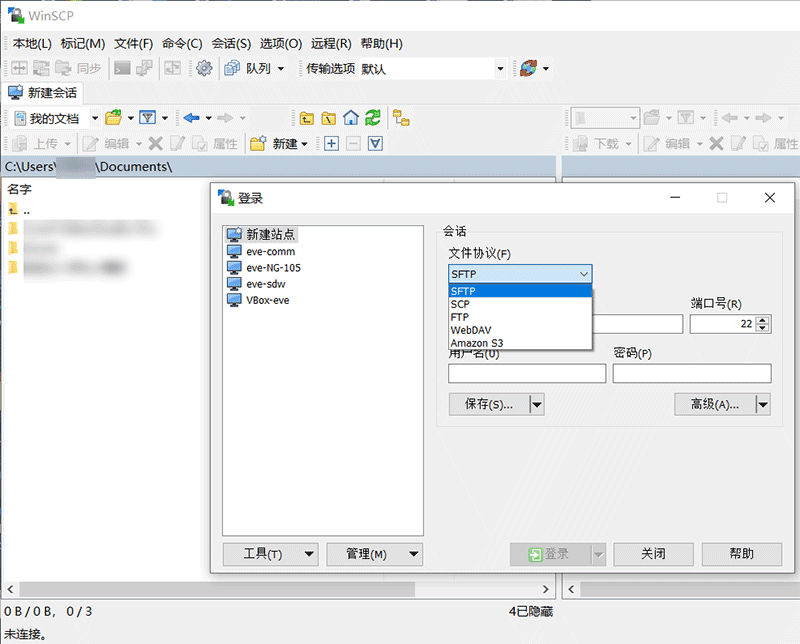Image resolution: width=800 pixels, height=644 pixels.
Task: Click the filter icon on the local panel
Action: click(146, 118)
